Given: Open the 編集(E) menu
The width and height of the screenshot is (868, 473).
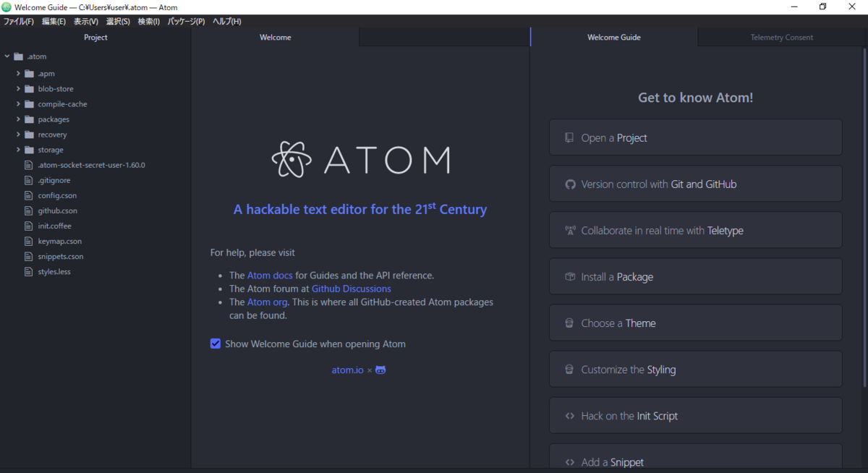Looking at the screenshot, I should point(54,22).
